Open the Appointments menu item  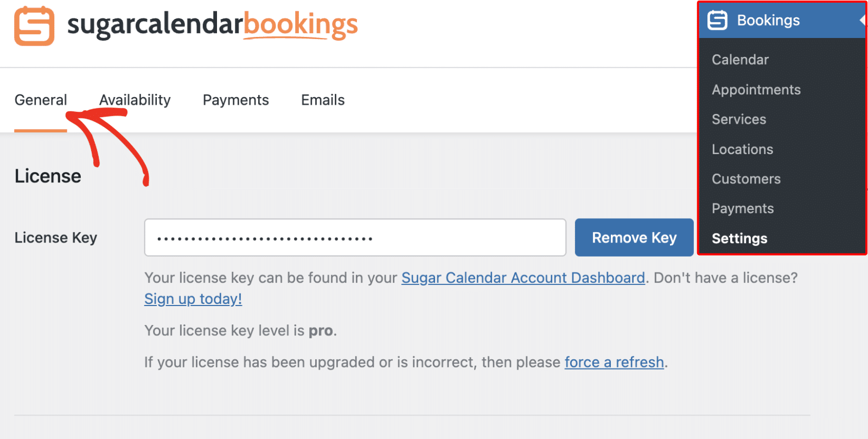[x=756, y=90]
